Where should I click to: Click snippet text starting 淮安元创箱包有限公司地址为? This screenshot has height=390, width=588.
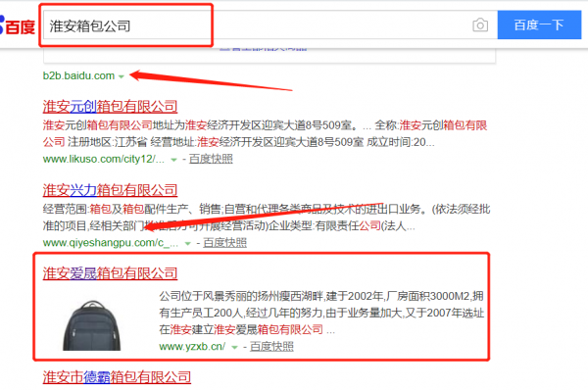coord(266,133)
